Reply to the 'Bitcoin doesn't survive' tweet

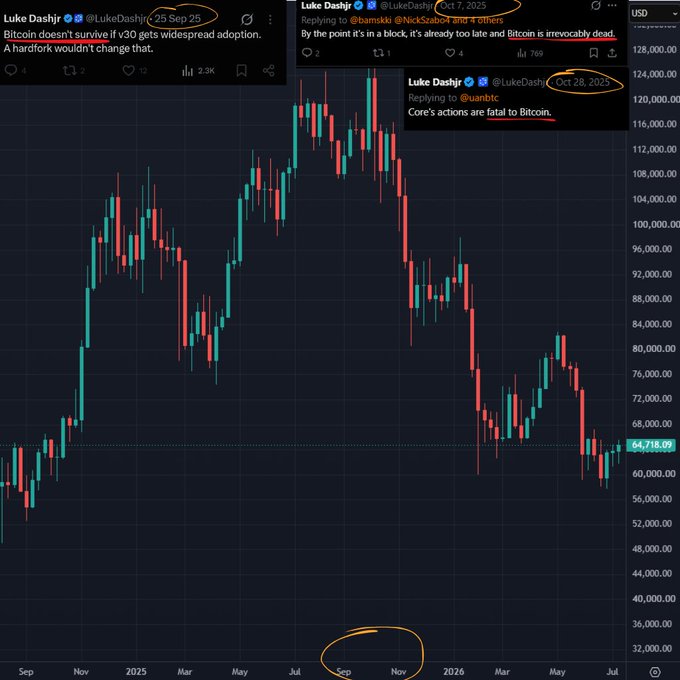11,70
